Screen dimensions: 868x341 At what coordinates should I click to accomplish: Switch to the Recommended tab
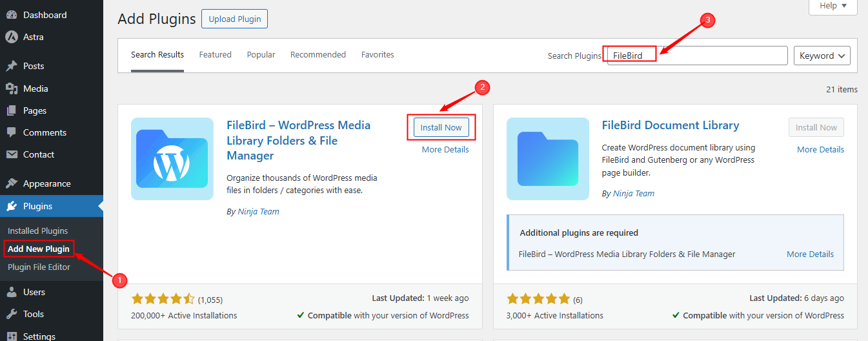318,55
